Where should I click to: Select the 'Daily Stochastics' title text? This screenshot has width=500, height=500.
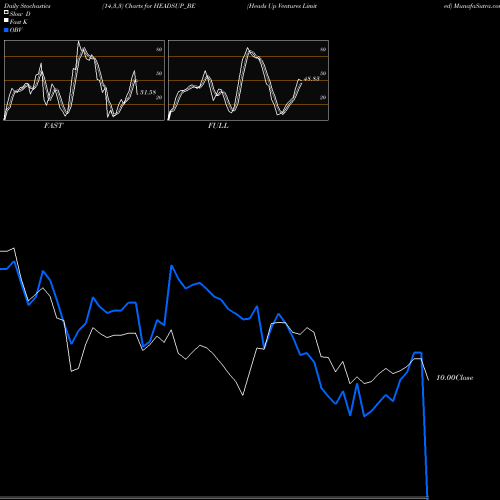[27, 6]
